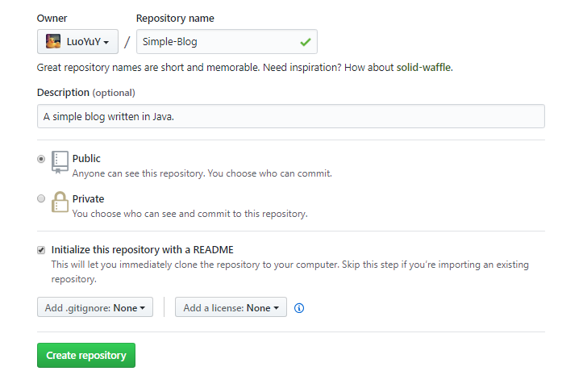583x392 pixels.
Task: Click the Private repository lock icon
Action: click(x=60, y=202)
